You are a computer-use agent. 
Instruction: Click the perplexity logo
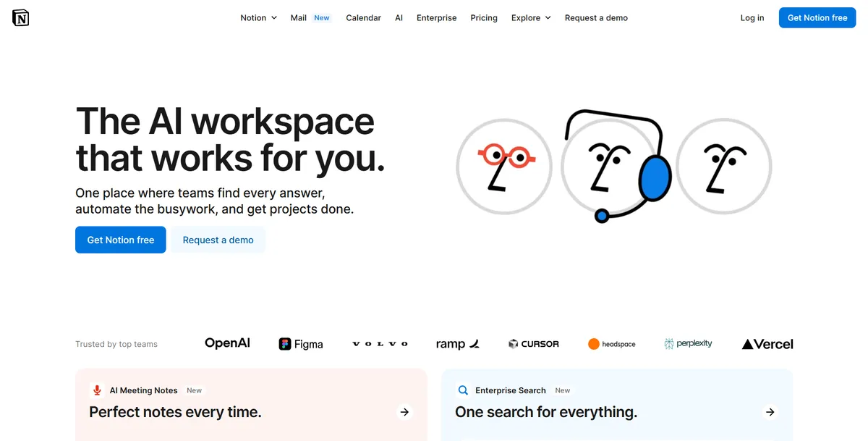click(688, 343)
